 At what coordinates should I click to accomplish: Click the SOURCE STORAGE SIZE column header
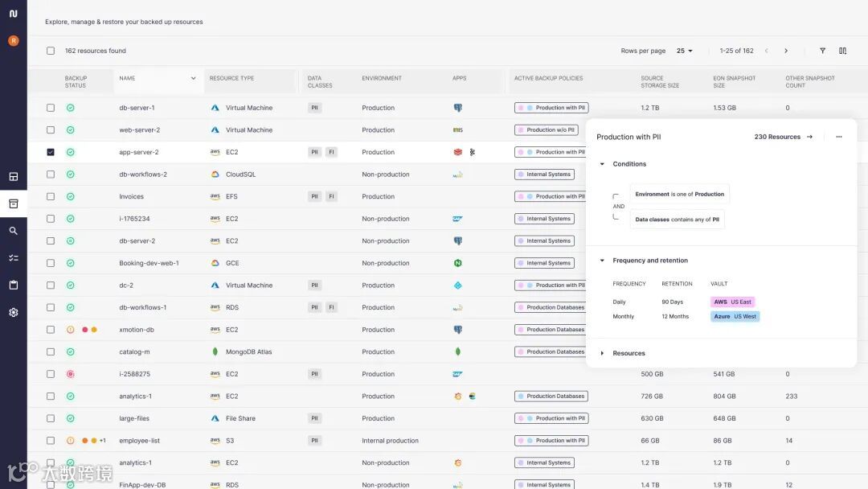(x=660, y=82)
